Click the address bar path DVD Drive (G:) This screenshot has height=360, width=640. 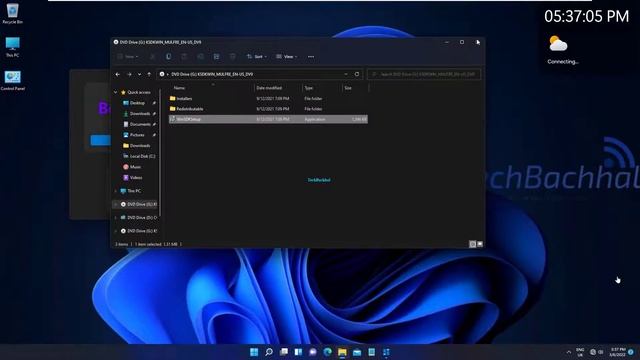212,74
